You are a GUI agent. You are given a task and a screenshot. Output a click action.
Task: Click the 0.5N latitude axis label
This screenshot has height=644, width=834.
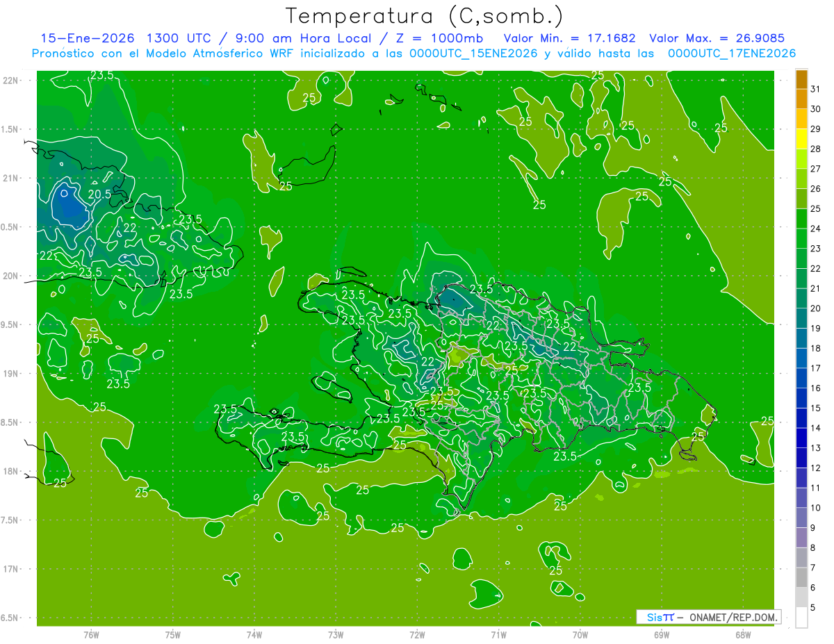click(x=10, y=227)
